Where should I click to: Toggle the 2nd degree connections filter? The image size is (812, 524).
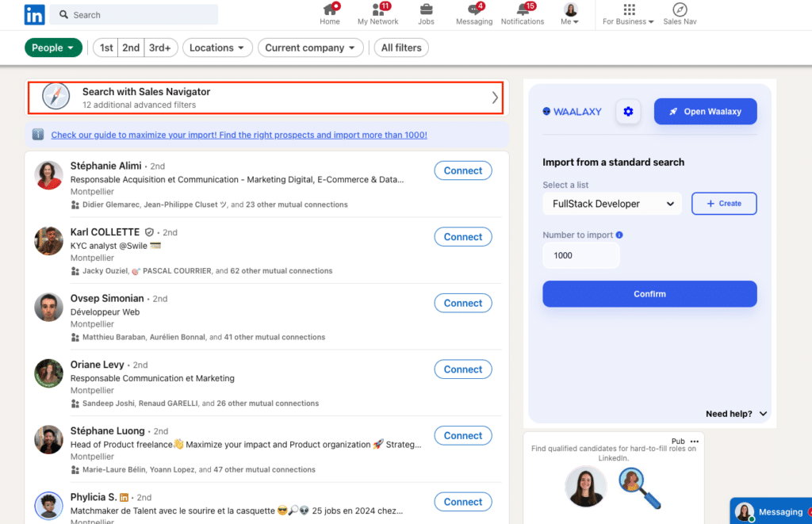pyautogui.click(x=131, y=48)
